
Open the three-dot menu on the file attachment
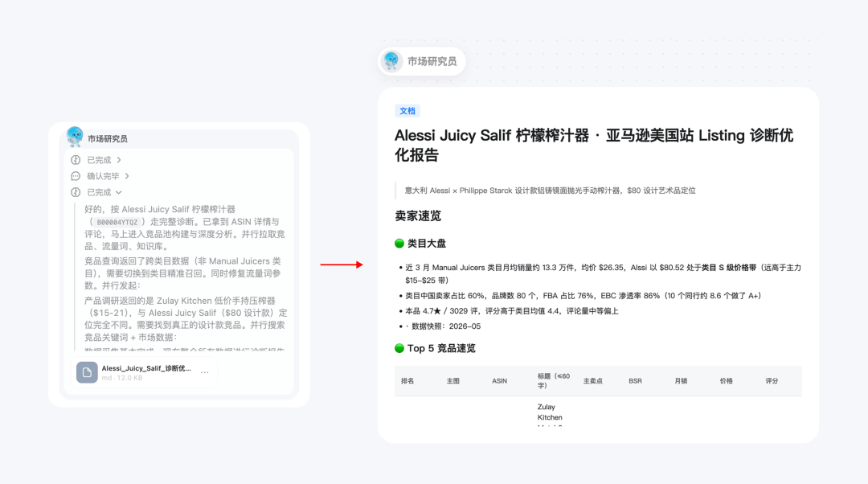click(x=205, y=372)
